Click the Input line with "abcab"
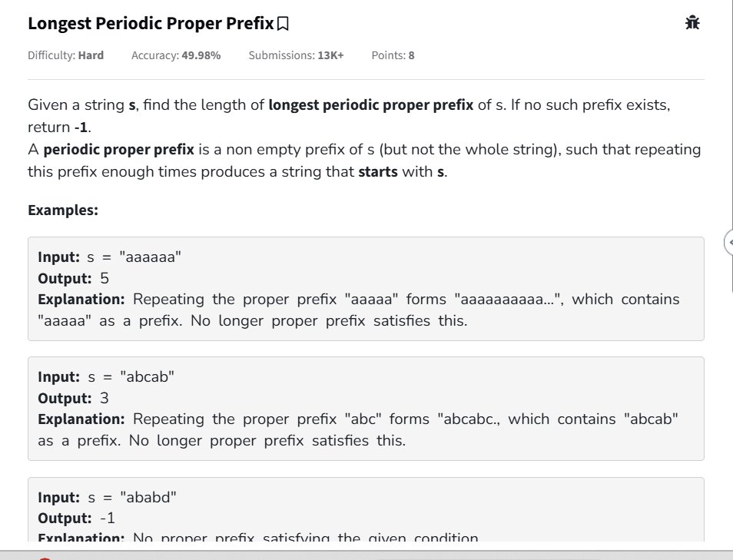The image size is (733, 560). (106, 377)
